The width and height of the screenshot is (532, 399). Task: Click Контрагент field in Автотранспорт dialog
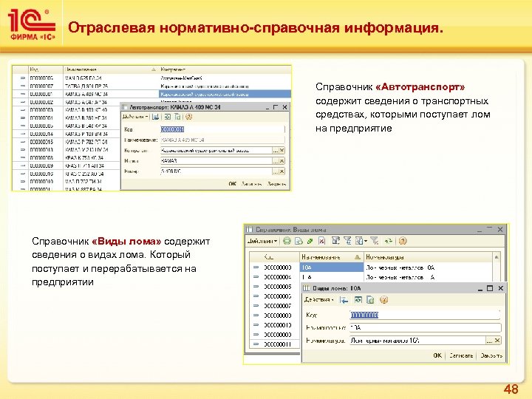click(x=216, y=150)
